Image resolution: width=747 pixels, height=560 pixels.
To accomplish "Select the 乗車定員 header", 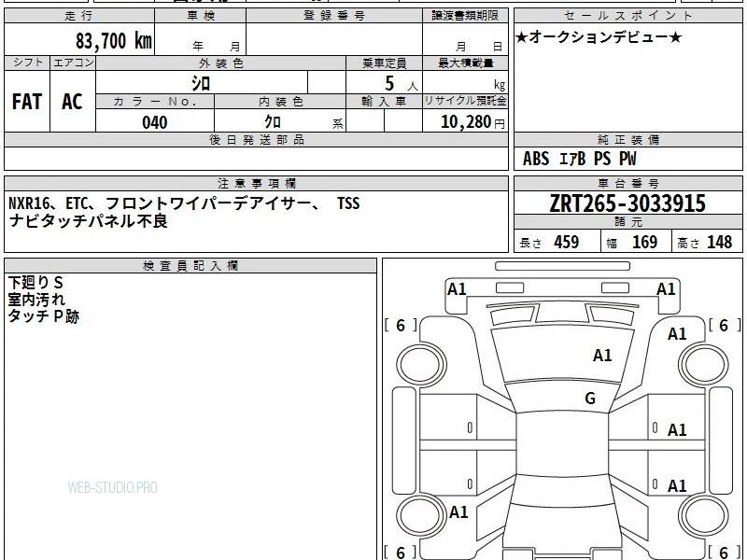I will pos(384,63).
